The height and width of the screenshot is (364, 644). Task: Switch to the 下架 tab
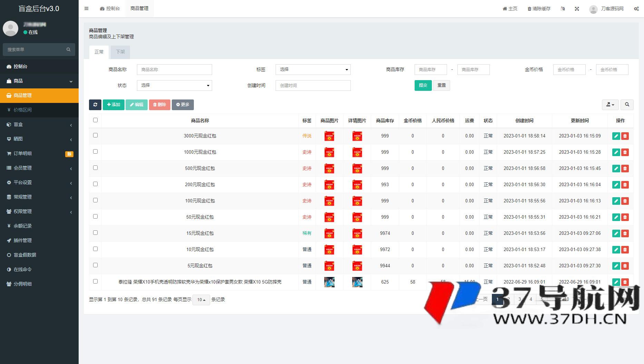[x=120, y=52]
